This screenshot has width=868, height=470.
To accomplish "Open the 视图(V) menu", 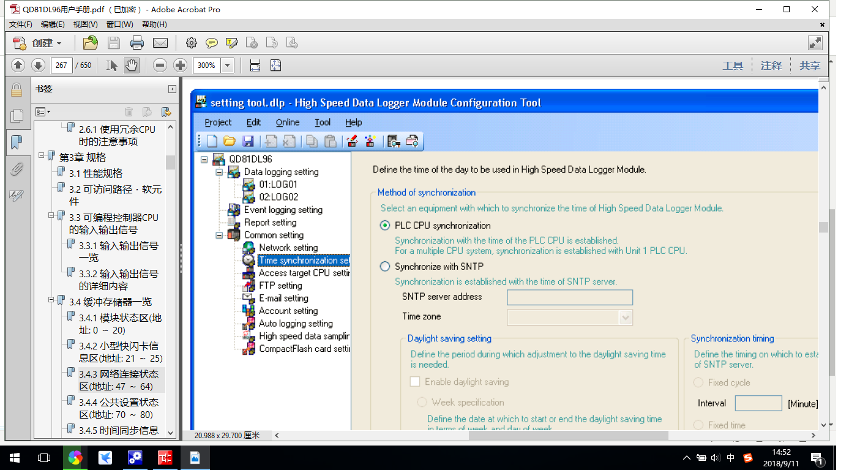I will (x=85, y=24).
